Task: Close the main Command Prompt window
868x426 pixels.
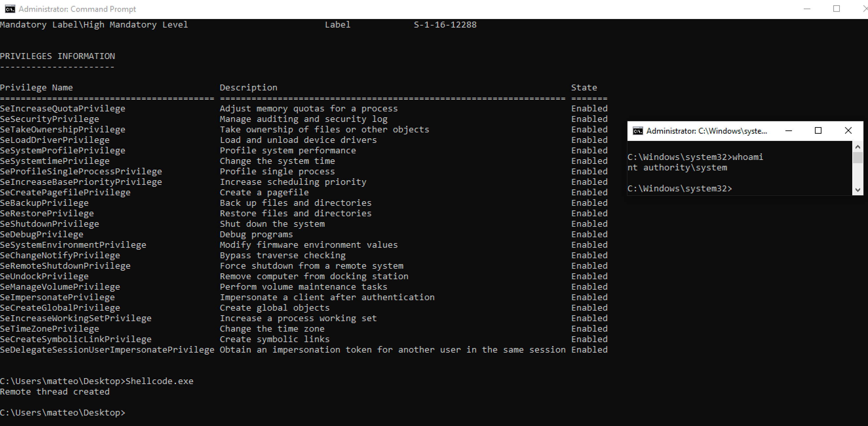Action: click(865, 9)
